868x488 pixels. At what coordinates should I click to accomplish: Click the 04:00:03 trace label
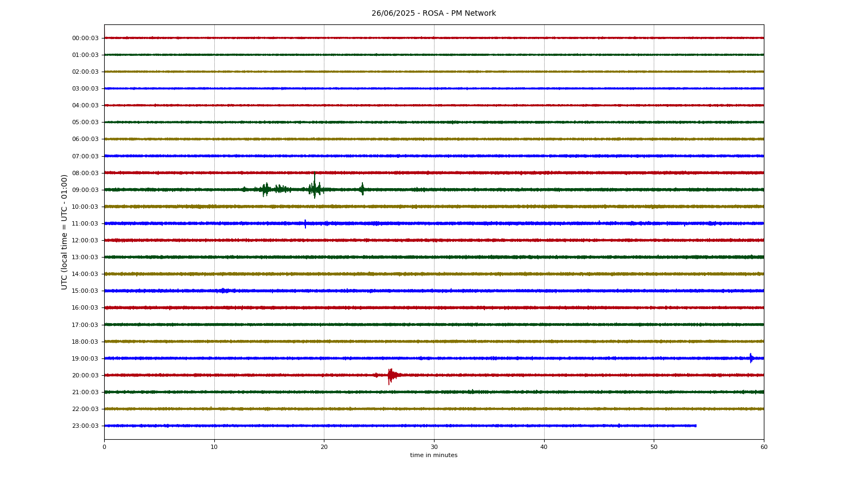click(85, 105)
